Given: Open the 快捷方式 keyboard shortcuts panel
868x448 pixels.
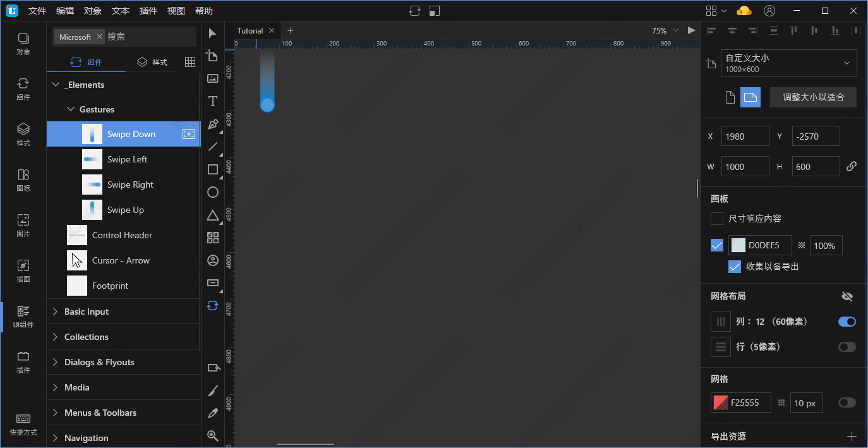Looking at the screenshot, I should tap(23, 425).
